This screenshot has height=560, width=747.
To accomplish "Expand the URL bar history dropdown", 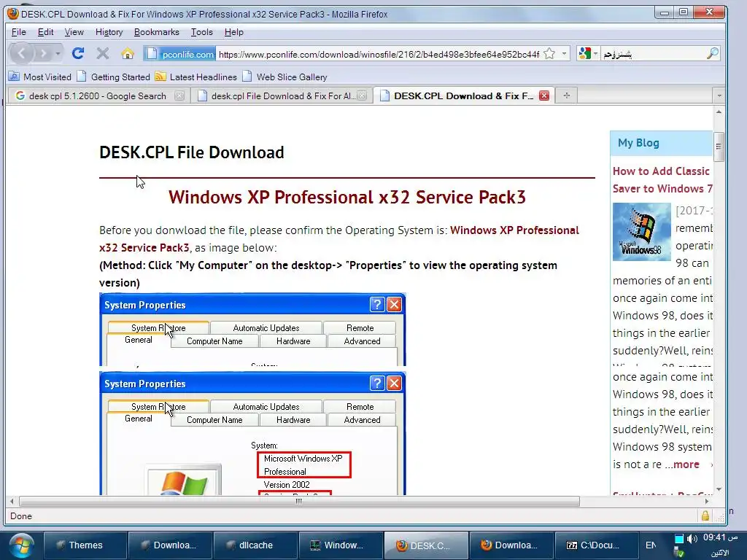I will click(x=564, y=54).
